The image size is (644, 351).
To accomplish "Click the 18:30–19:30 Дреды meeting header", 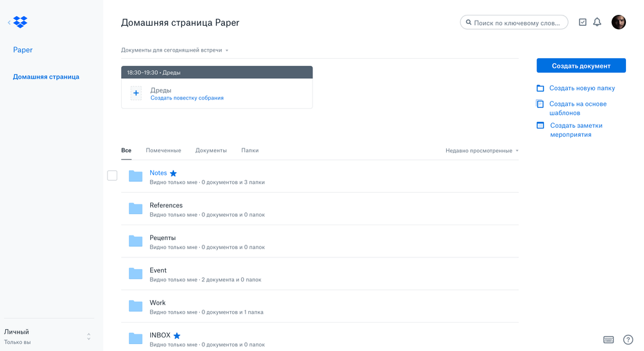I will [x=217, y=72].
